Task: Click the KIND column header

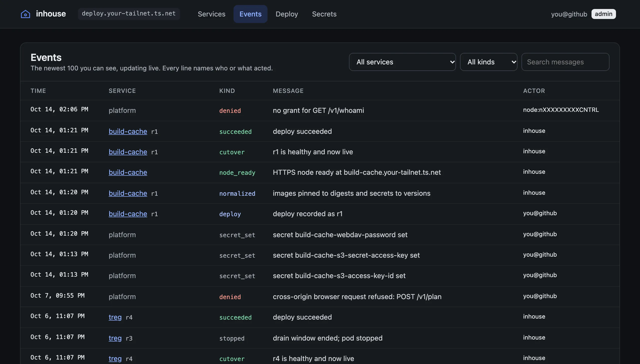Action: click(227, 91)
